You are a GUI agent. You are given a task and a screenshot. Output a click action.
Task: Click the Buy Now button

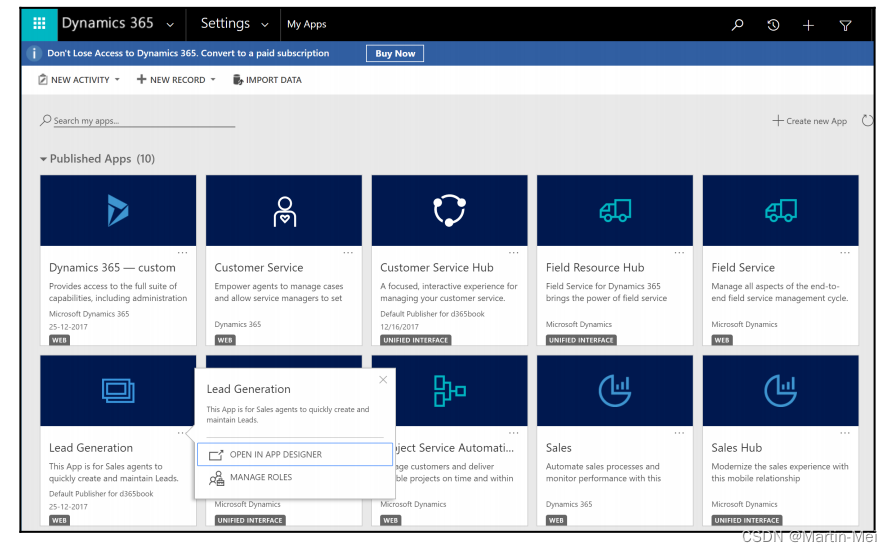(395, 53)
